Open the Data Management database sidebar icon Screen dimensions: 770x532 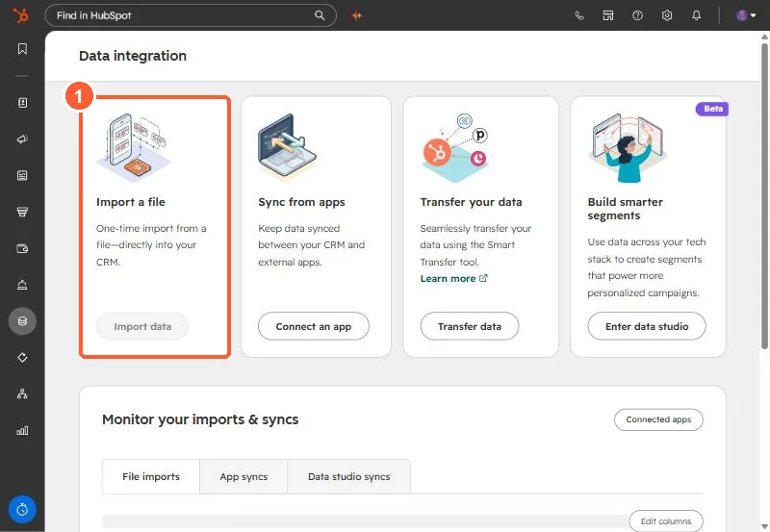tap(22, 321)
